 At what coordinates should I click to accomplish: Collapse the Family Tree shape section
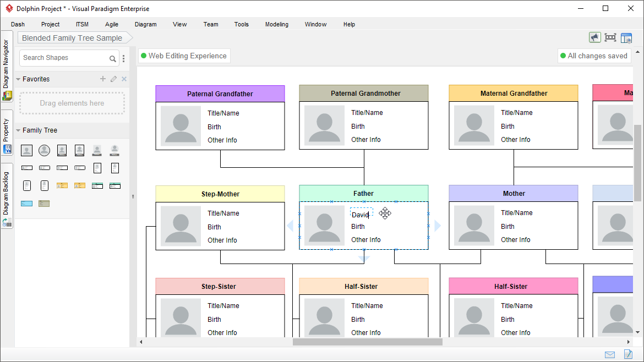(17, 130)
